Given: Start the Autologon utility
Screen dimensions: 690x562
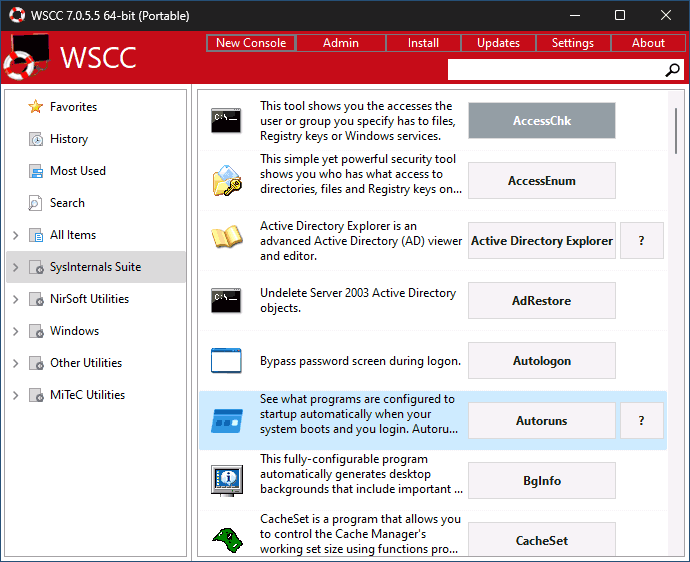Looking at the screenshot, I should [542, 361].
